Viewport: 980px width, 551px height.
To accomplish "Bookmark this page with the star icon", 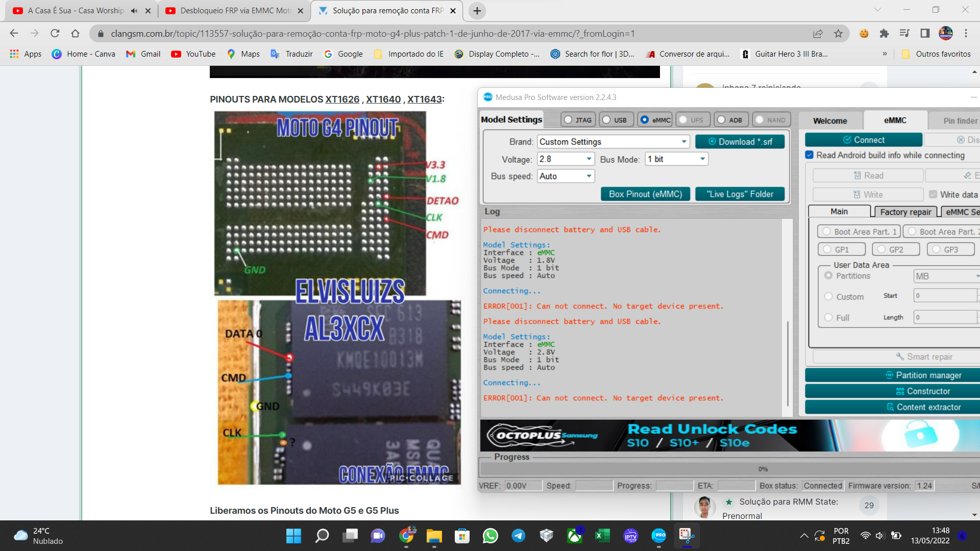I will [x=838, y=34].
